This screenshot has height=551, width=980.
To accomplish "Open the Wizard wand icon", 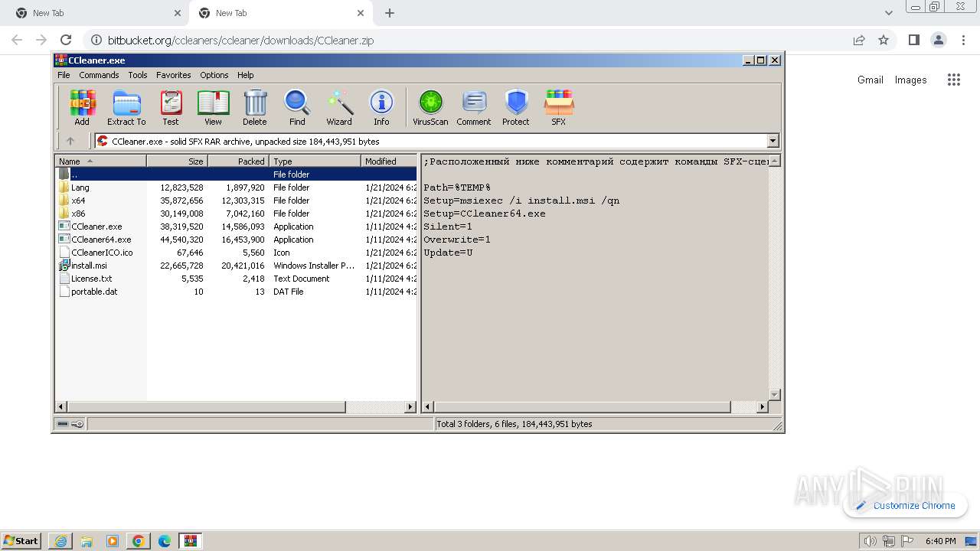I will [339, 108].
